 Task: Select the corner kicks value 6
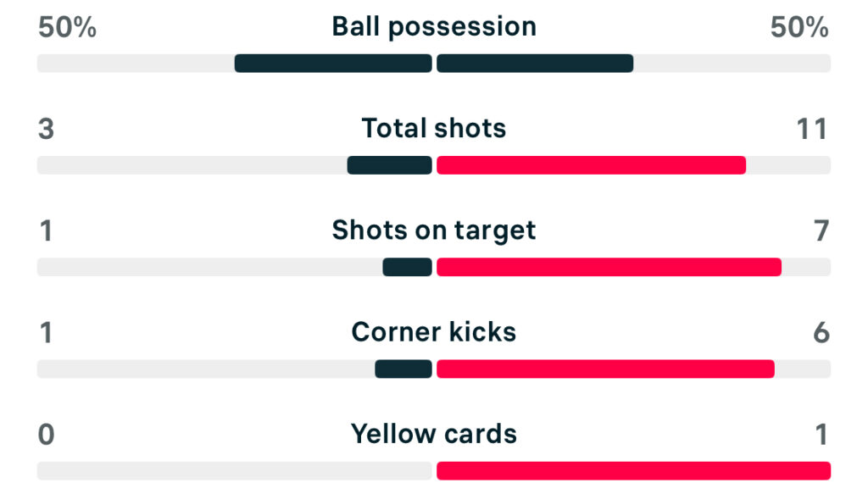click(x=821, y=332)
